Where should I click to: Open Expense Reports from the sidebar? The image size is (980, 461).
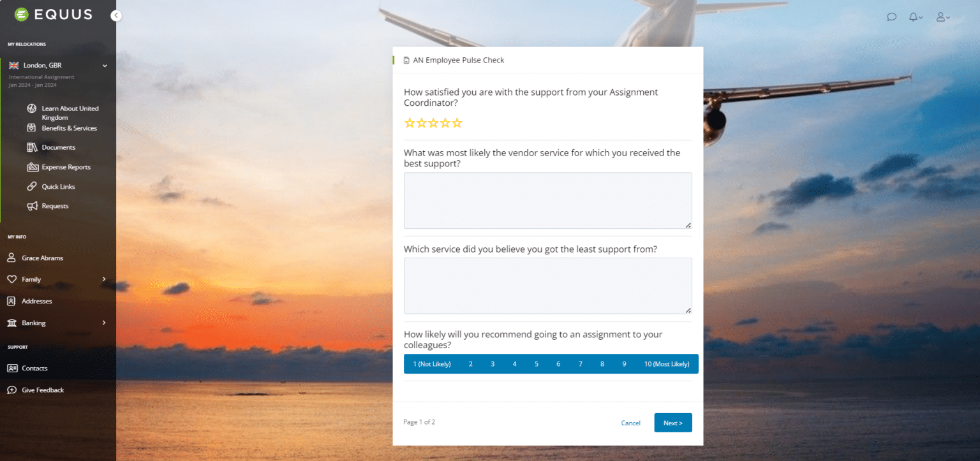[x=68, y=166]
